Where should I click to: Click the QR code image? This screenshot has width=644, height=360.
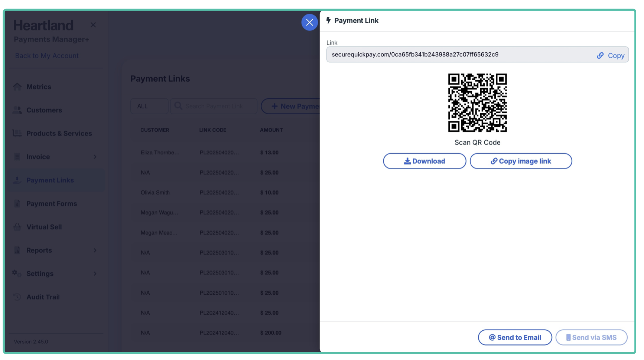click(477, 103)
